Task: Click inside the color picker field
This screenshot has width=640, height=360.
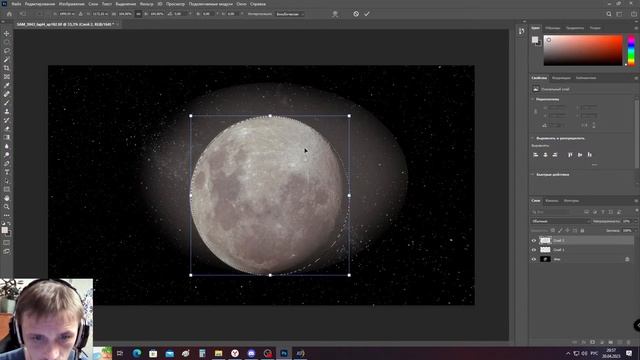Action: pyautogui.click(x=583, y=50)
